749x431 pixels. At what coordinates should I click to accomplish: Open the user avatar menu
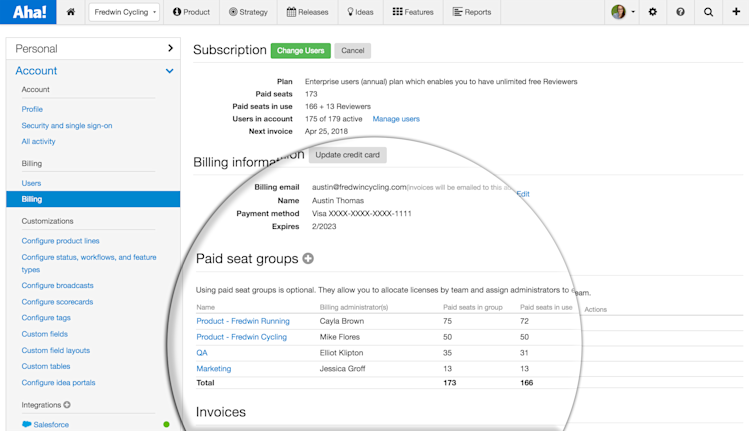click(622, 12)
